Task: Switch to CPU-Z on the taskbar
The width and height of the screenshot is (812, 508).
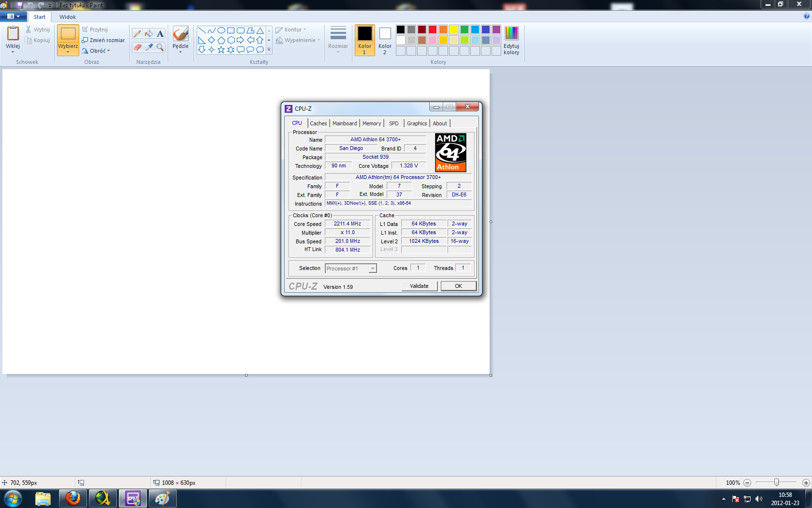Action: coord(133,498)
